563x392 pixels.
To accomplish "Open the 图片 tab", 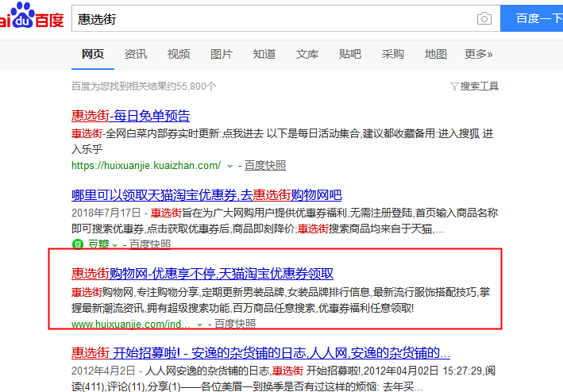I will click(x=222, y=54).
